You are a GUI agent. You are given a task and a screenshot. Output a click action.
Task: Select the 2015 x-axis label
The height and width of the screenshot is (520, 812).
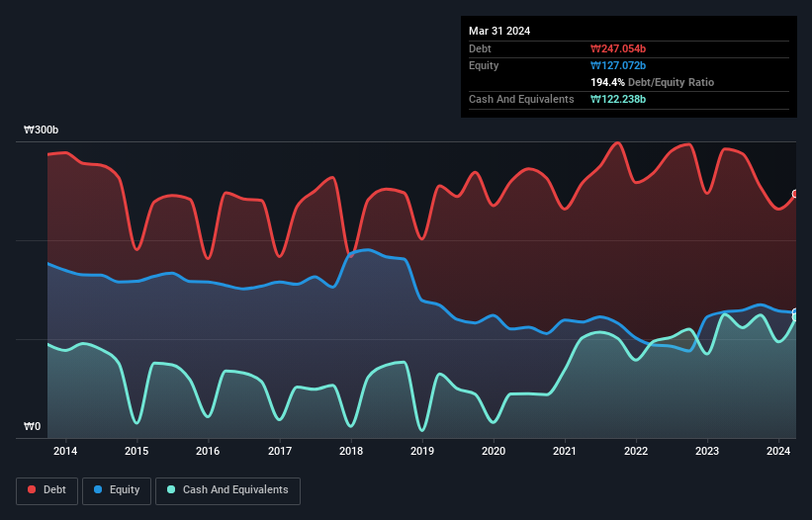136,451
